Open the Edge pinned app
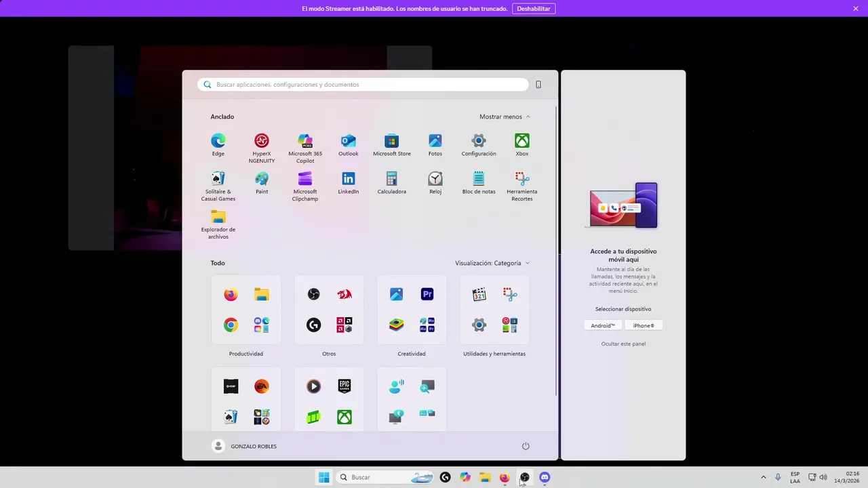868x488 pixels. pyautogui.click(x=218, y=144)
